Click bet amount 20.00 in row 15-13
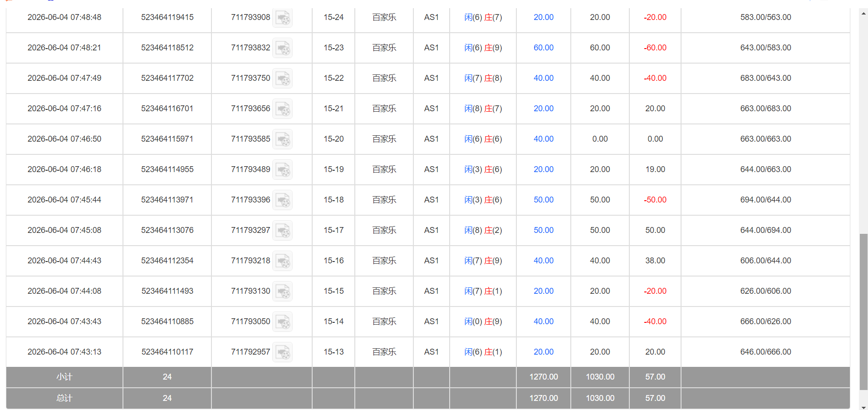Screen dimensions: 868x410 [x=544, y=352]
